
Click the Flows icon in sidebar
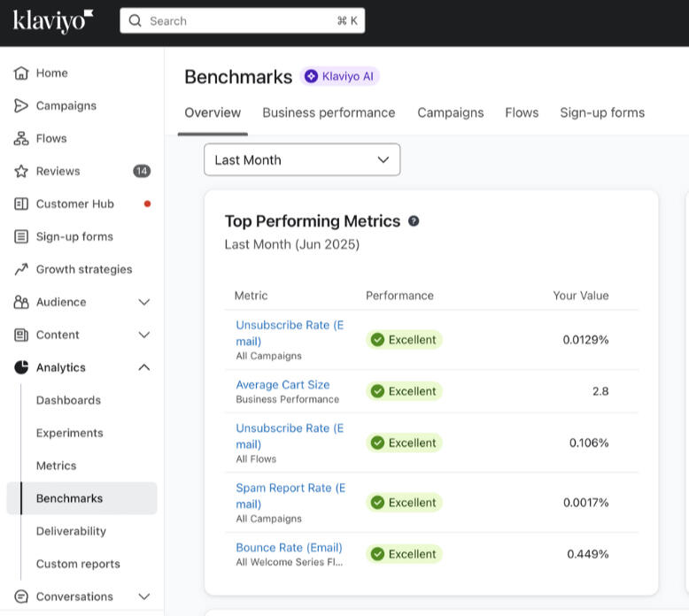pyautogui.click(x=21, y=139)
